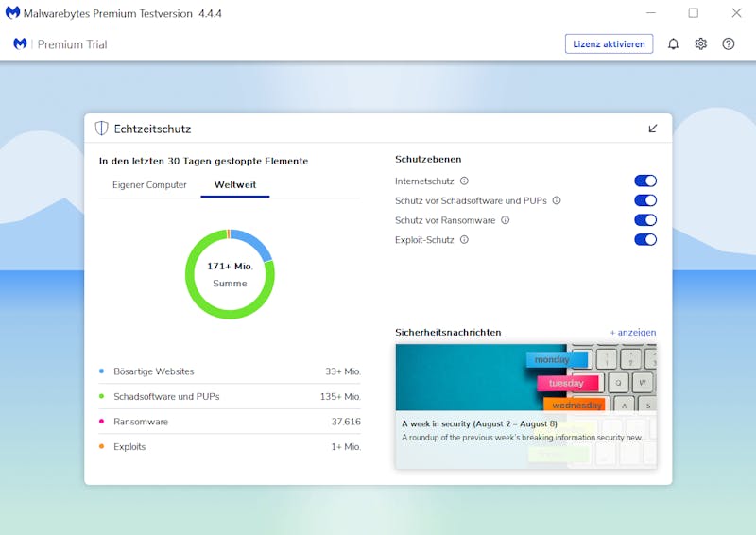Screen dimensions: 756x535
Task: Disable the Schutz vor Ransomware switch
Action: point(645,220)
